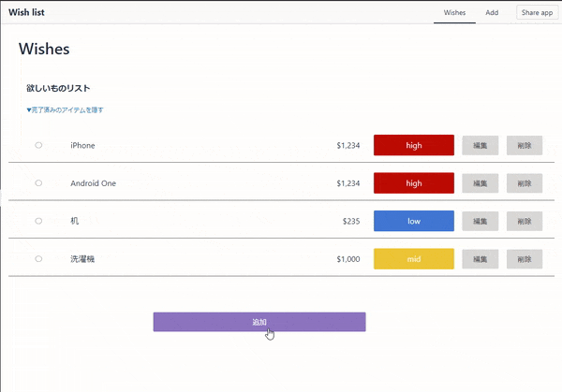Click the Wish list app title
The image size is (562, 392).
pos(26,12)
